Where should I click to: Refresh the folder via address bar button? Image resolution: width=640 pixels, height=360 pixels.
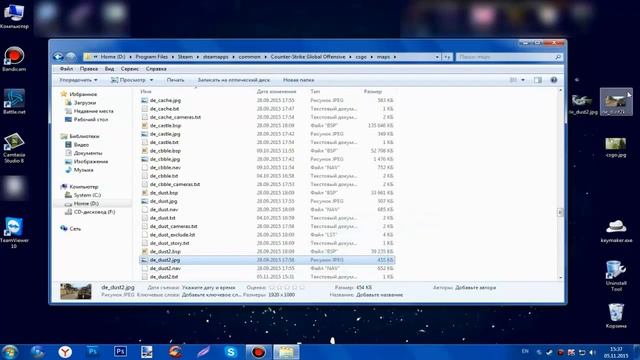click(447, 57)
